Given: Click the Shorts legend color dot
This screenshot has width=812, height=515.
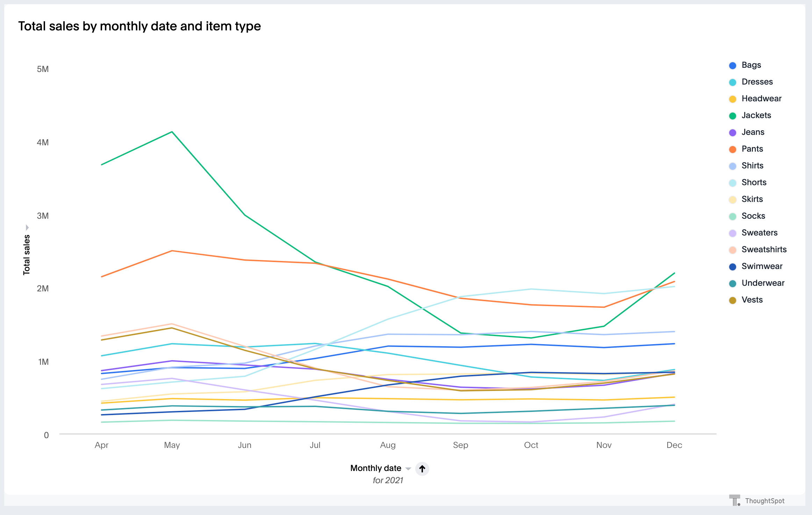Looking at the screenshot, I should click(733, 182).
